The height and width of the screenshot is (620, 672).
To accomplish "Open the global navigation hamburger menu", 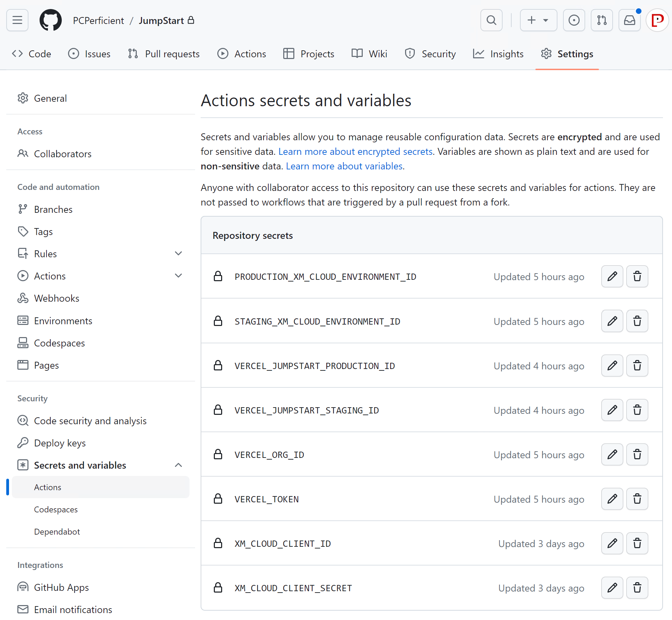I will click(x=17, y=20).
